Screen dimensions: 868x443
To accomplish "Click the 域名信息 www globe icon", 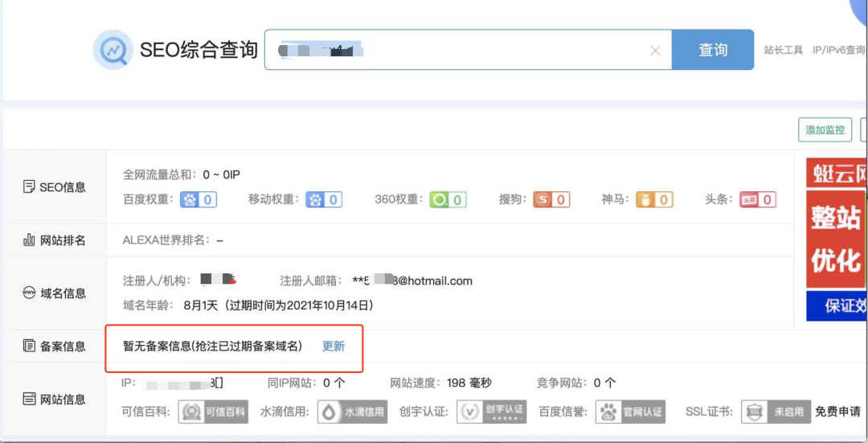I will (29, 293).
